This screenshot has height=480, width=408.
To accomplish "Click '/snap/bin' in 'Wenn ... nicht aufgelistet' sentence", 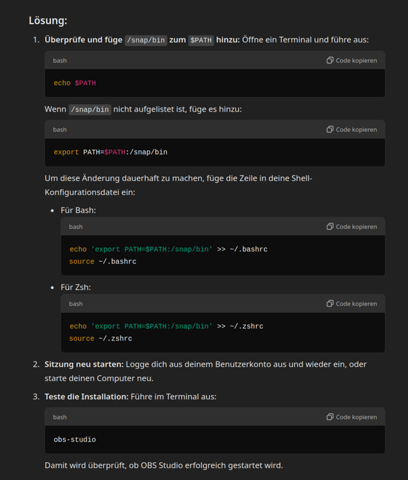I will [90, 110].
